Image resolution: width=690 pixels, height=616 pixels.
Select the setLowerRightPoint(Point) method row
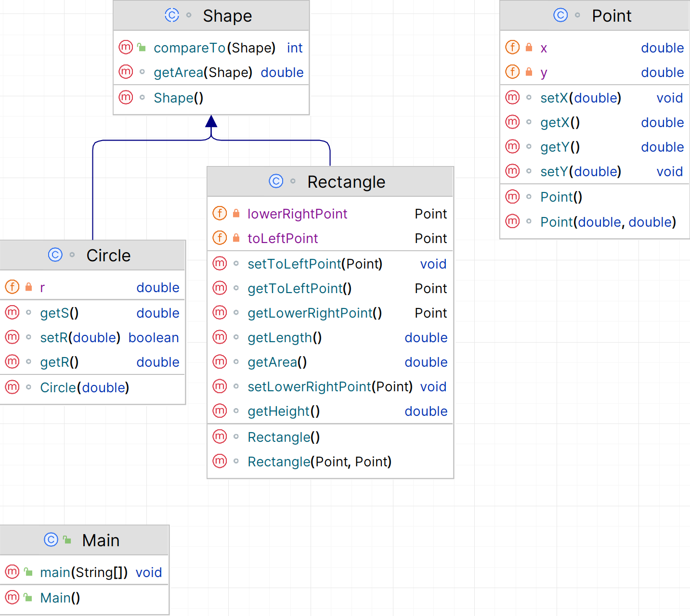330,387
